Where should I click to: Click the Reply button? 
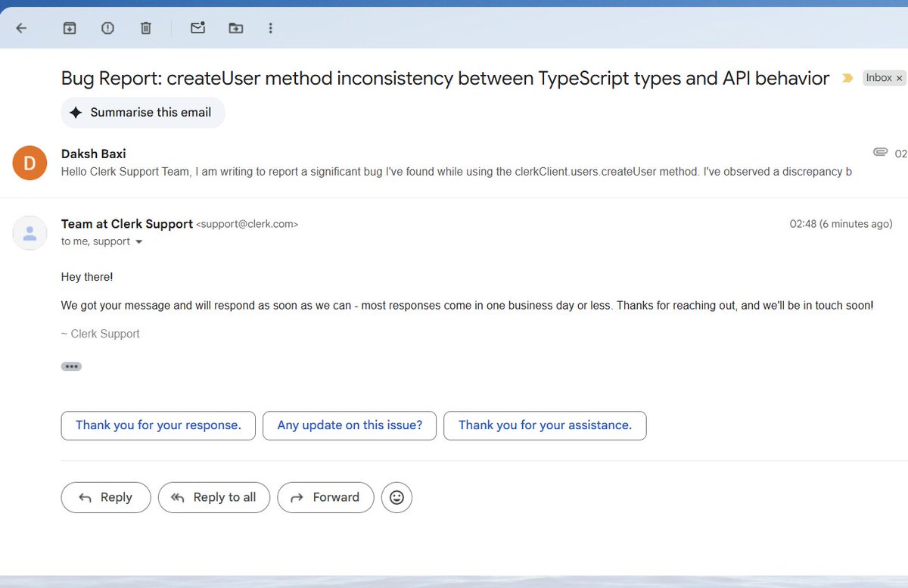[106, 497]
